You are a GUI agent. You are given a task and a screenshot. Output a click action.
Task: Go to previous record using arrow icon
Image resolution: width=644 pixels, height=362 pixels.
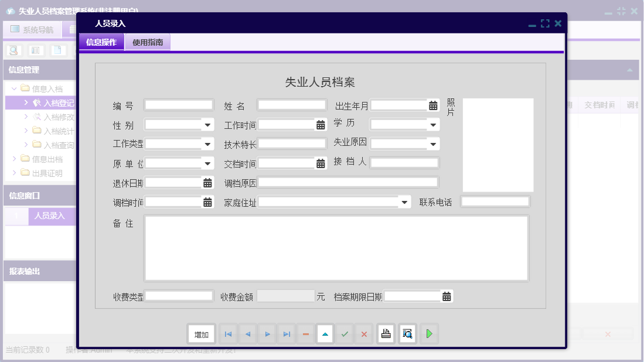tap(247, 334)
